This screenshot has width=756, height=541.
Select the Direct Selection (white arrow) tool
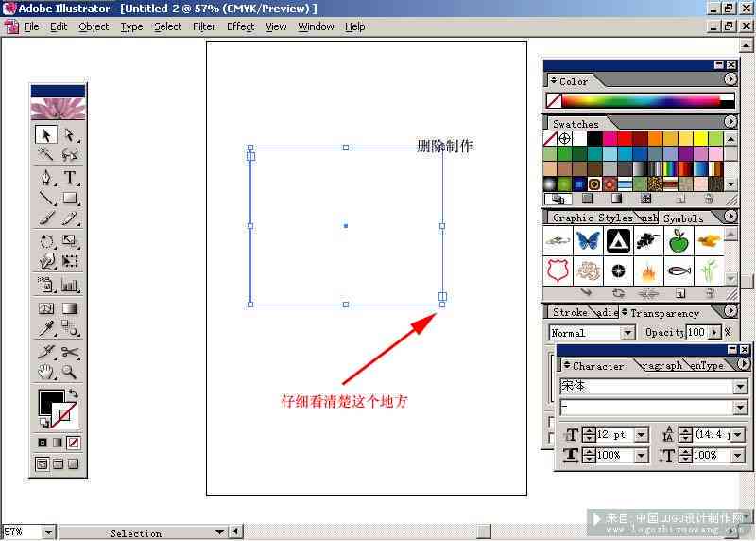69,134
